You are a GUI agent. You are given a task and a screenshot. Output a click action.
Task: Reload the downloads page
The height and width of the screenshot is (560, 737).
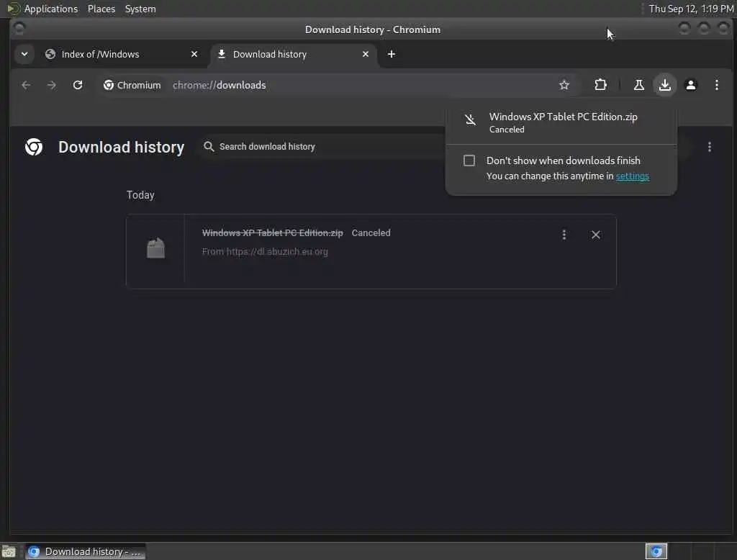78,85
